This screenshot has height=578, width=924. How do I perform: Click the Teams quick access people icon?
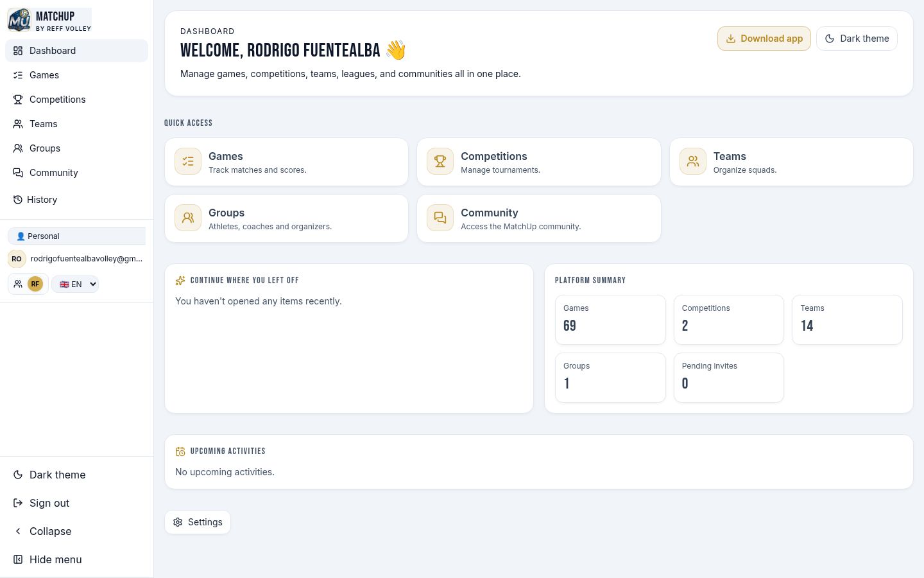click(x=693, y=161)
